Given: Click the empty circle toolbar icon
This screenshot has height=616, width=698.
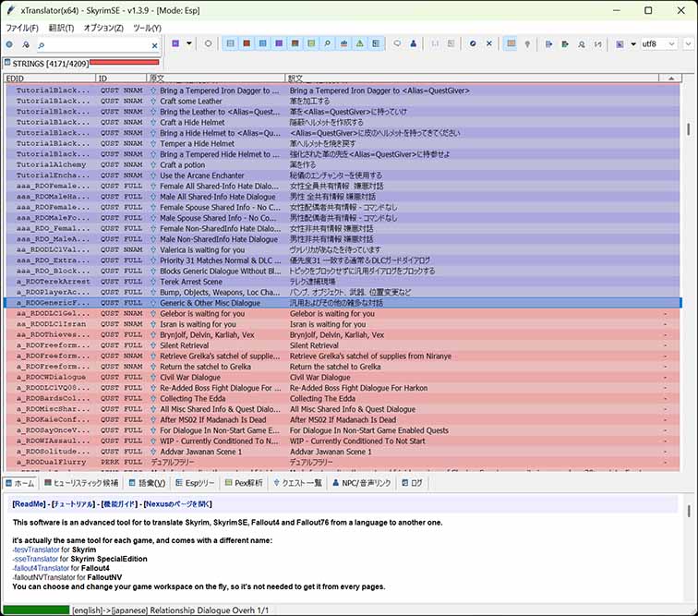Looking at the screenshot, I should (208, 43).
